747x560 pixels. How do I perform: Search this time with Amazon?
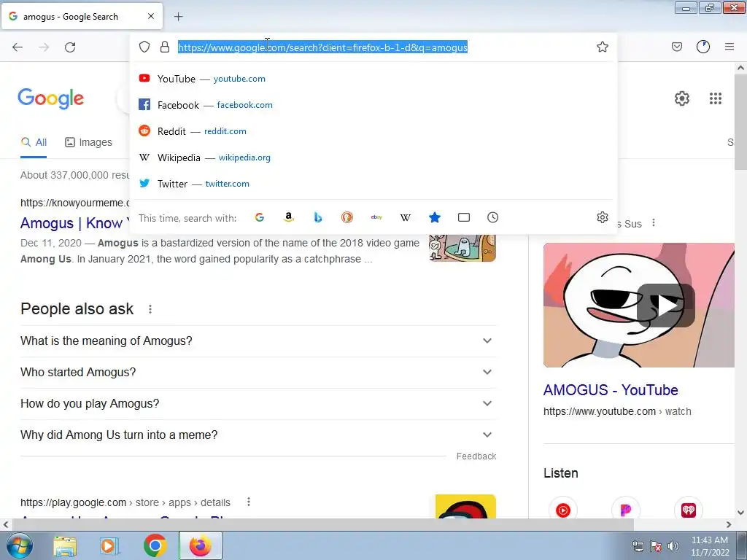tap(289, 217)
